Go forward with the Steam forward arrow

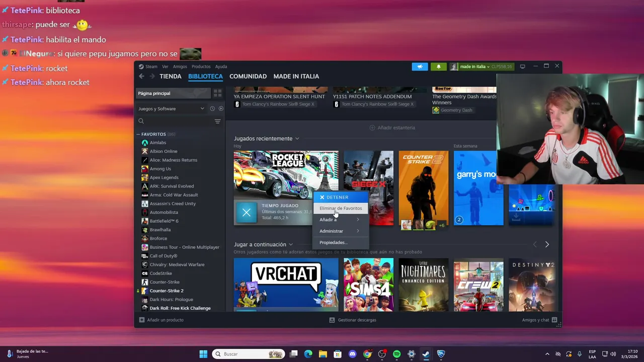152,76
